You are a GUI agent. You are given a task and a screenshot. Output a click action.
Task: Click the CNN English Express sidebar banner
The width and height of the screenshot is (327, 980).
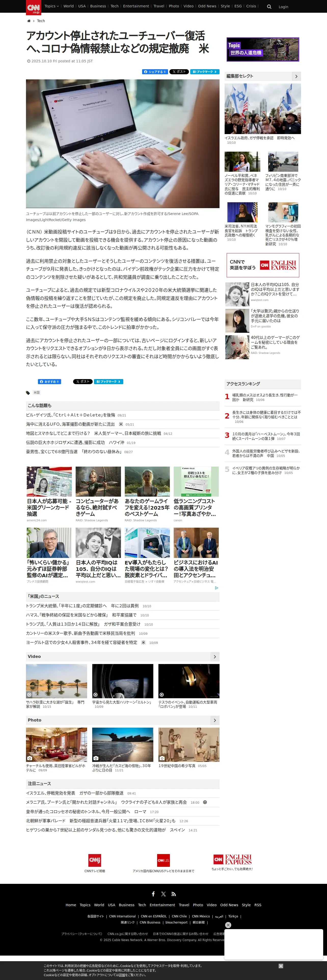click(x=263, y=265)
